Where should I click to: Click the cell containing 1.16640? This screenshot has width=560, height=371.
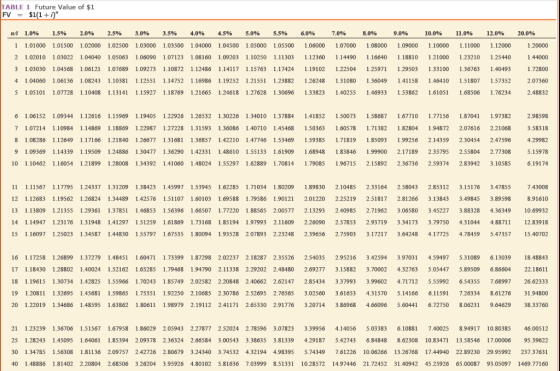(376, 57)
